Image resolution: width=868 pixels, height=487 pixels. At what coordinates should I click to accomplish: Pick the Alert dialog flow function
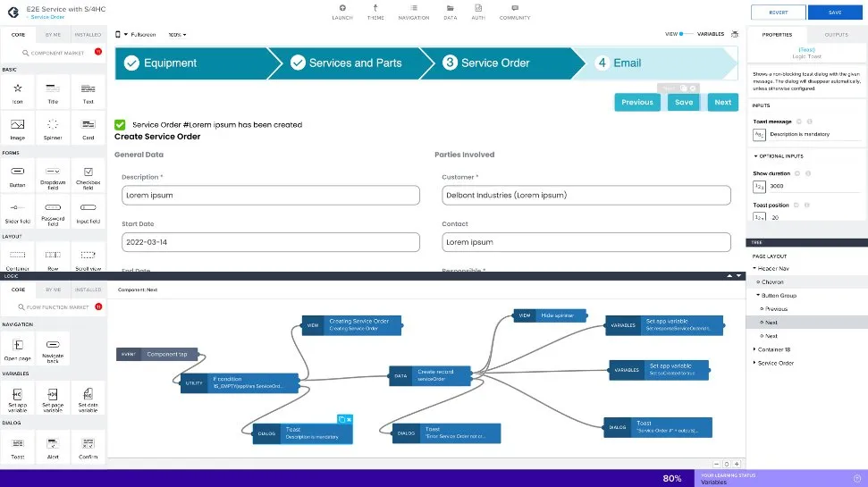click(53, 443)
